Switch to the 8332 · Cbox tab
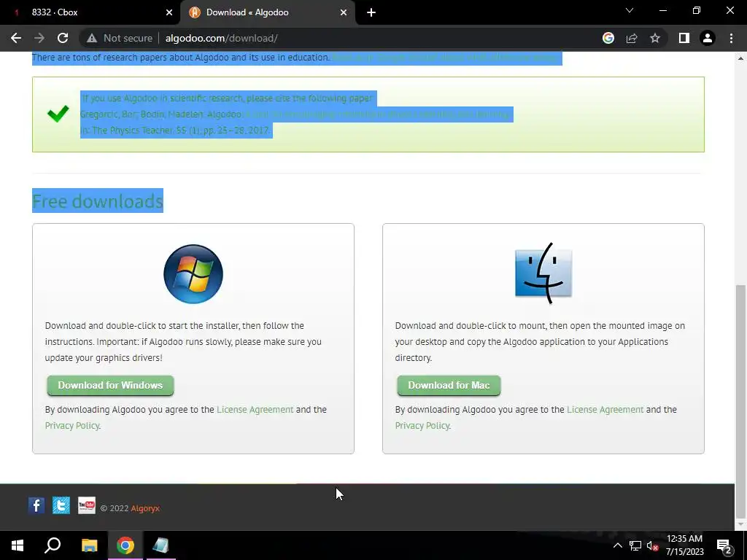The width and height of the screenshot is (747, 560). (x=90, y=12)
